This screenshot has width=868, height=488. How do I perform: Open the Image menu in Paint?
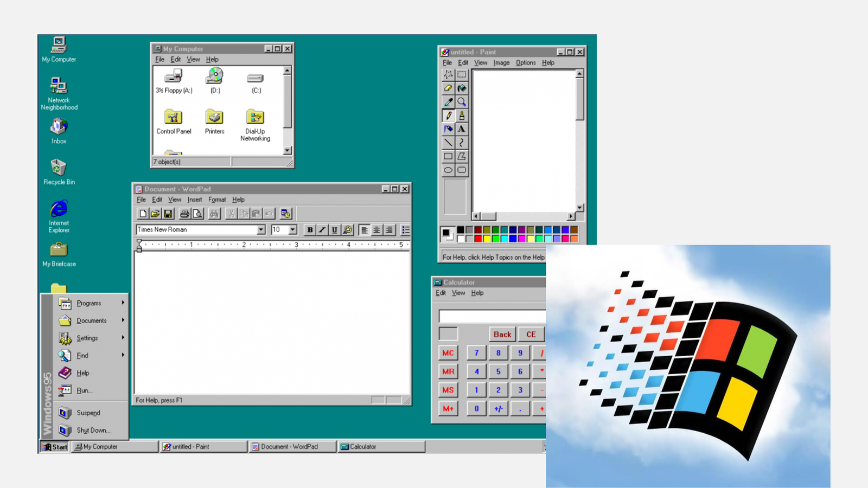501,62
